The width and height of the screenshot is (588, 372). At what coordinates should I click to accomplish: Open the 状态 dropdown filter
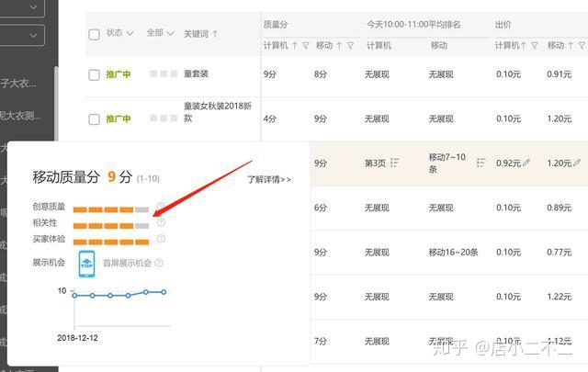(x=119, y=33)
